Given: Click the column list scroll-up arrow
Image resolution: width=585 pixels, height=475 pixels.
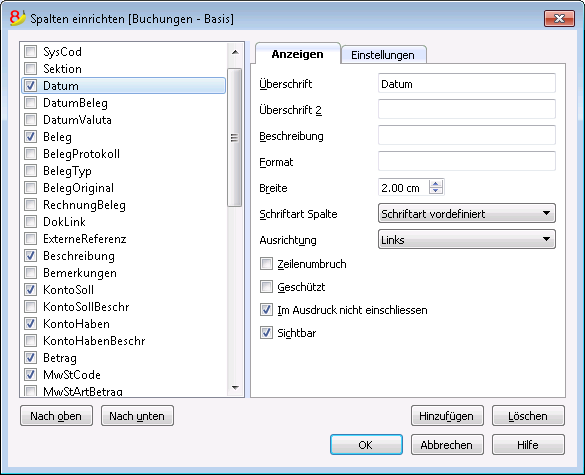Looking at the screenshot, I should 235,52.
